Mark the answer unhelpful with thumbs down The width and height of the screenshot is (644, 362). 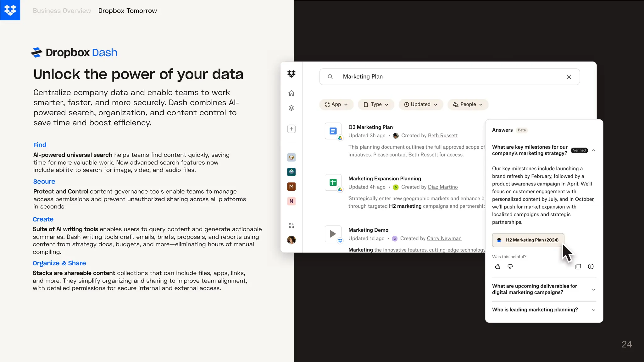point(510,266)
